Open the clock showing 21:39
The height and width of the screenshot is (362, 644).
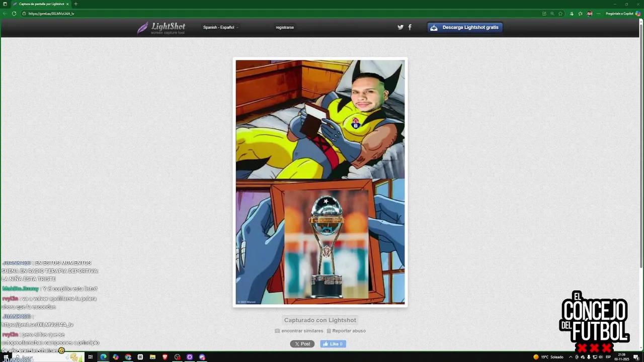[622, 357]
